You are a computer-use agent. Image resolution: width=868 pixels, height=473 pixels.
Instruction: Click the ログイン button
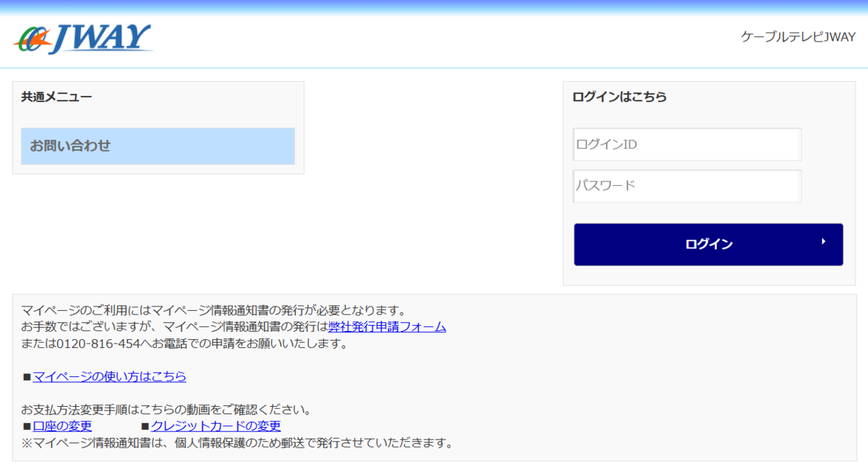point(708,244)
